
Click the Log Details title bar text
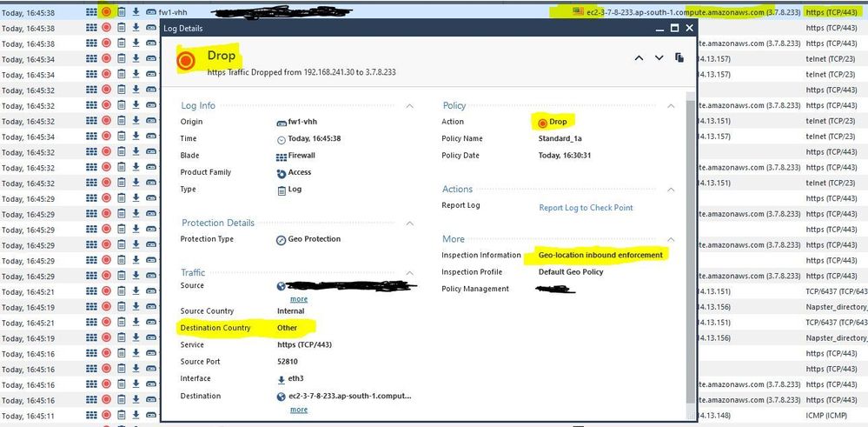pos(183,28)
